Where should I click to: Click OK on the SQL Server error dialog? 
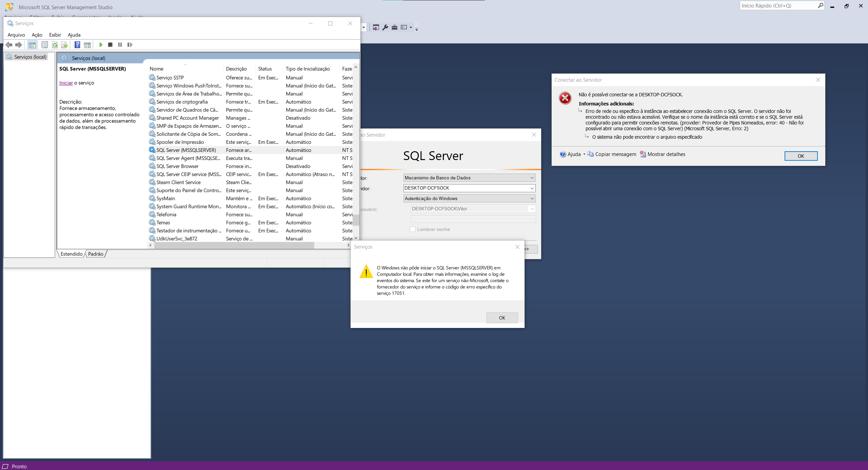click(x=501, y=317)
